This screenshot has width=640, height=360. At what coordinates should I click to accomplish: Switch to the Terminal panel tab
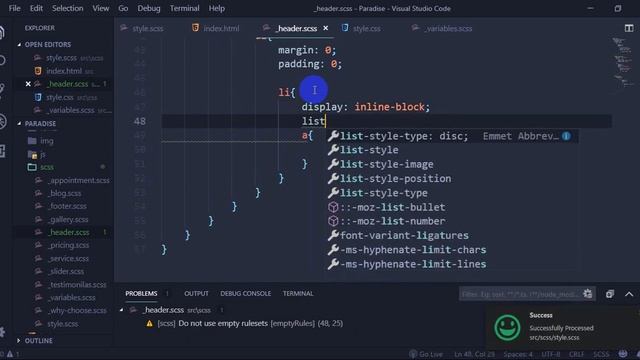298,293
